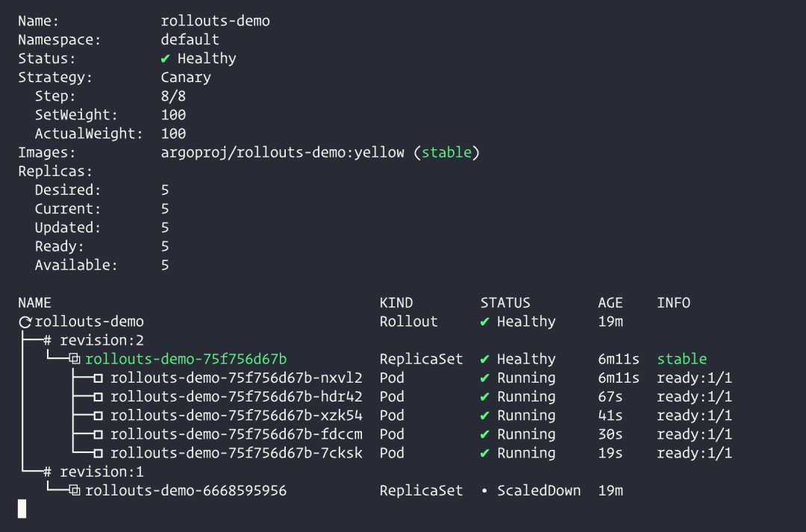Image resolution: width=806 pixels, height=532 pixels.
Task: Click the ReplicaSet icon for rollouts-demo-75f756d67b
Action: click(74, 360)
